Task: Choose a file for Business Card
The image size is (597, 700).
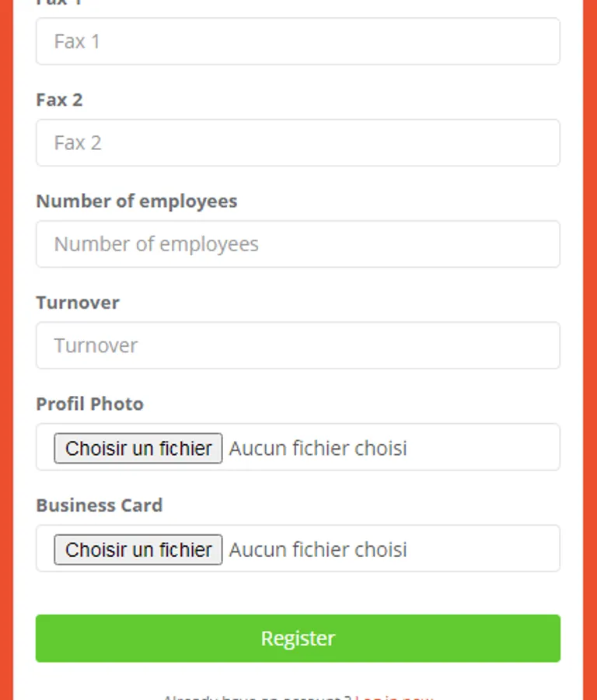Action: click(x=138, y=550)
